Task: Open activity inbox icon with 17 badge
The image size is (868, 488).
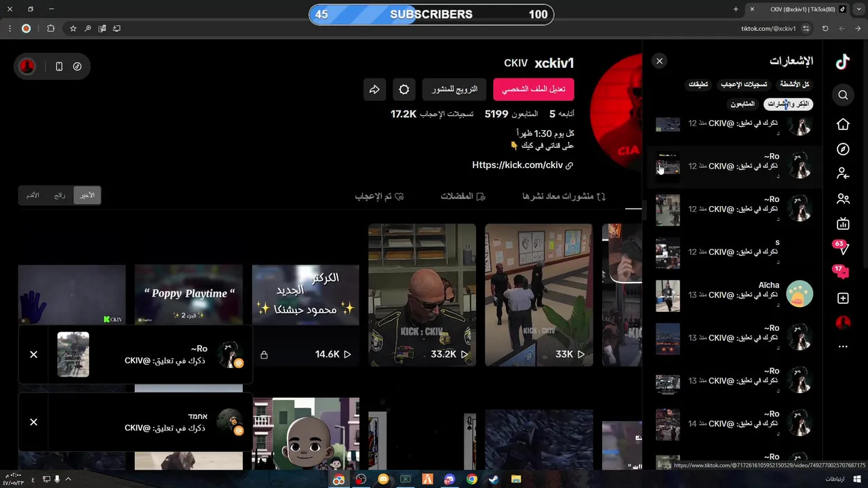Action: point(842,272)
